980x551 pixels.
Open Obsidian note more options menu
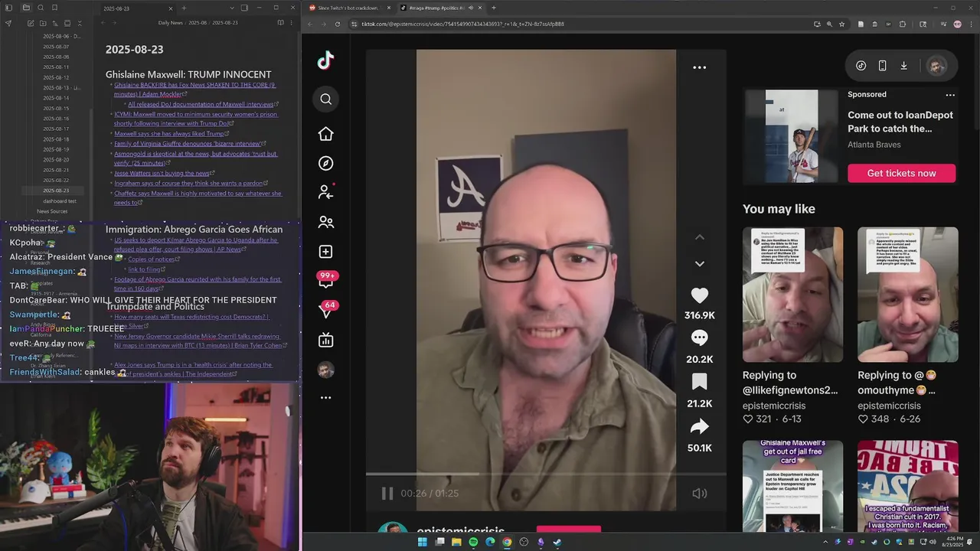tap(292, 23)
